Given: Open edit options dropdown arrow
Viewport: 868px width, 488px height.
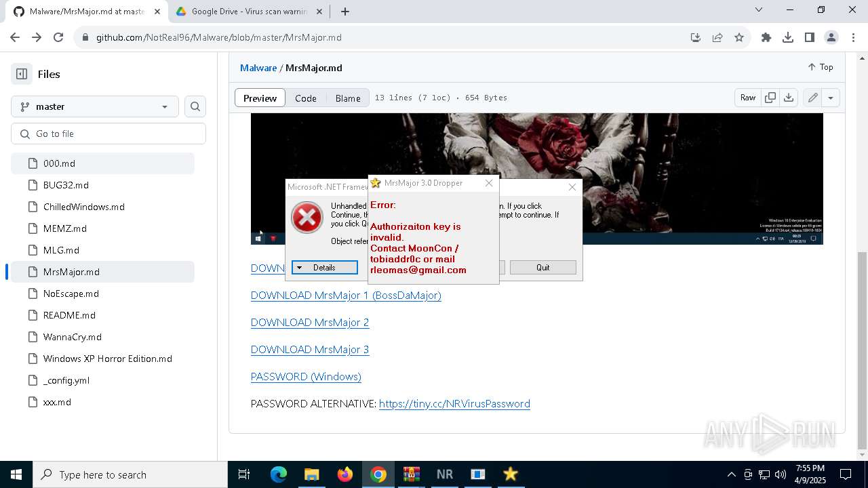Looking at the screenshot, I should click(831, 98).
